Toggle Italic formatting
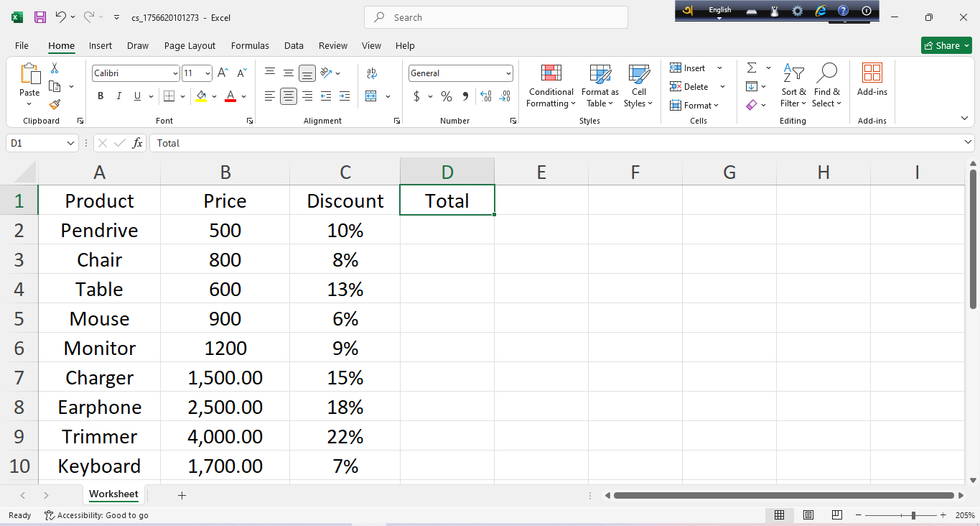The width and height of the screenshot is (980, 526). pos(118,96)
